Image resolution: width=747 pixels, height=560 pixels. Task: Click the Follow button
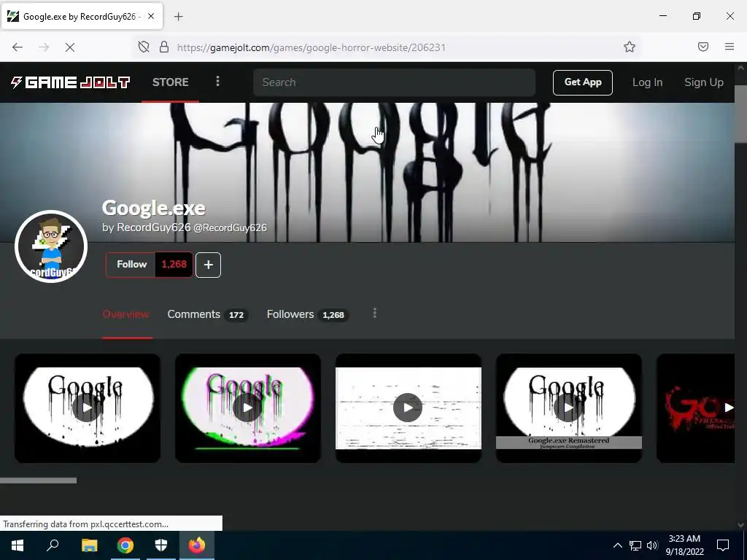click(131, 265)
